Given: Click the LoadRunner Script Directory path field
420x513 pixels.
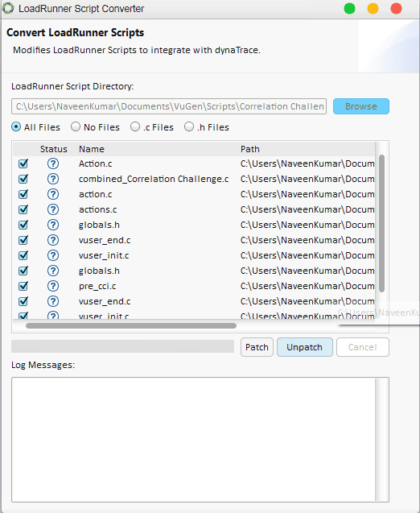Looking at the screenshot, I should click(169, 106).
